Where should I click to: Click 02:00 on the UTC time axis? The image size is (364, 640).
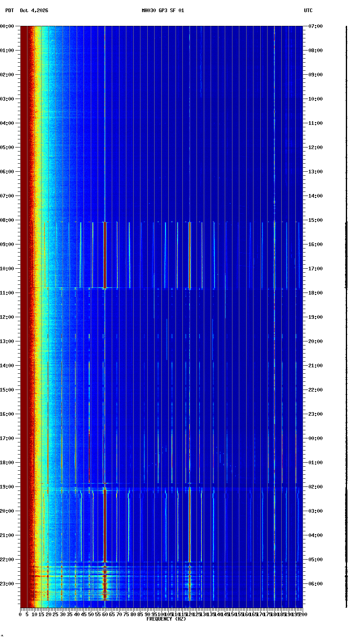point(316,487)
